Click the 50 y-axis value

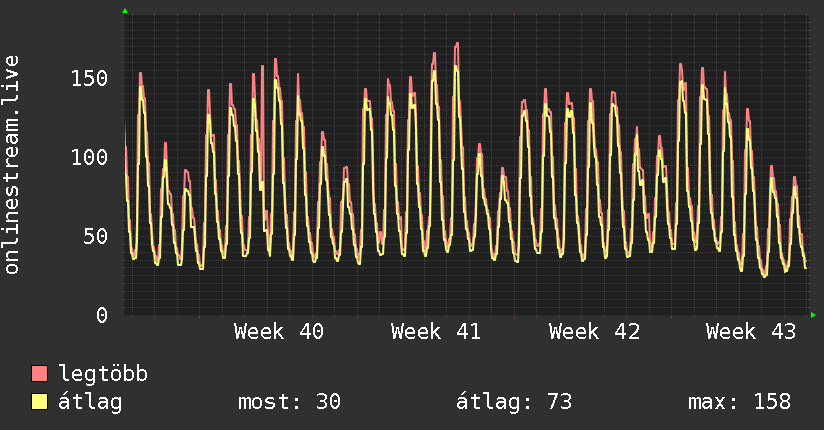coord(96,237)
